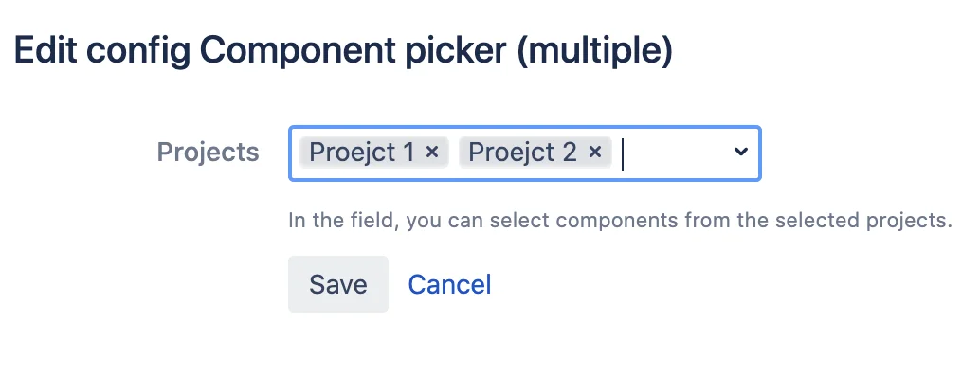This screenshot has width=980, height=377.
Task: Focus the Projects multi-select input
Action: (524, 153)
